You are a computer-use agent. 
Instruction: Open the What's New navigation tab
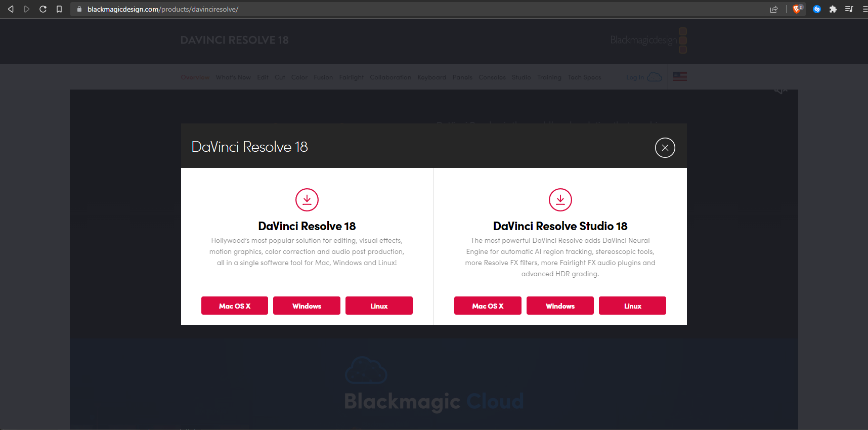(233, 77)
